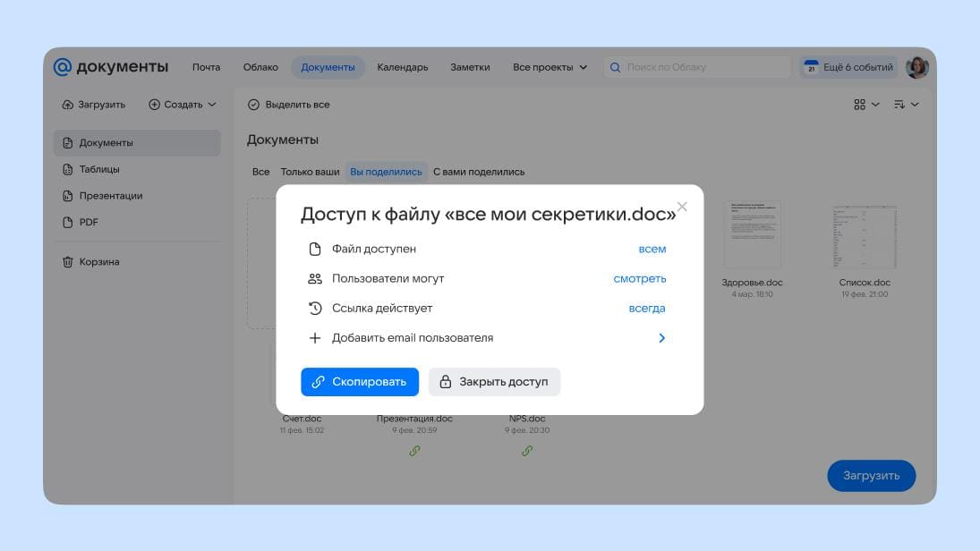Click green link icon under NPS.doc
This screenshot has width=980, height=551.
(526, 451)
